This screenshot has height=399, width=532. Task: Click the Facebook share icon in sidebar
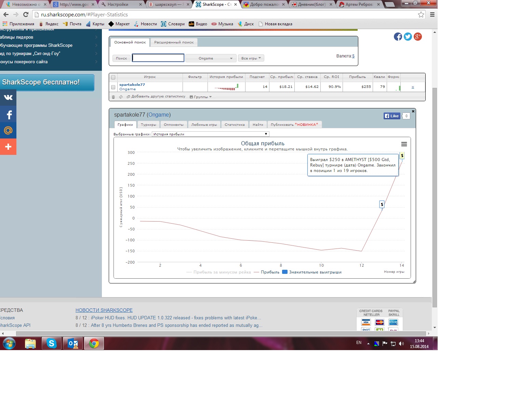[x=8, y=115]
